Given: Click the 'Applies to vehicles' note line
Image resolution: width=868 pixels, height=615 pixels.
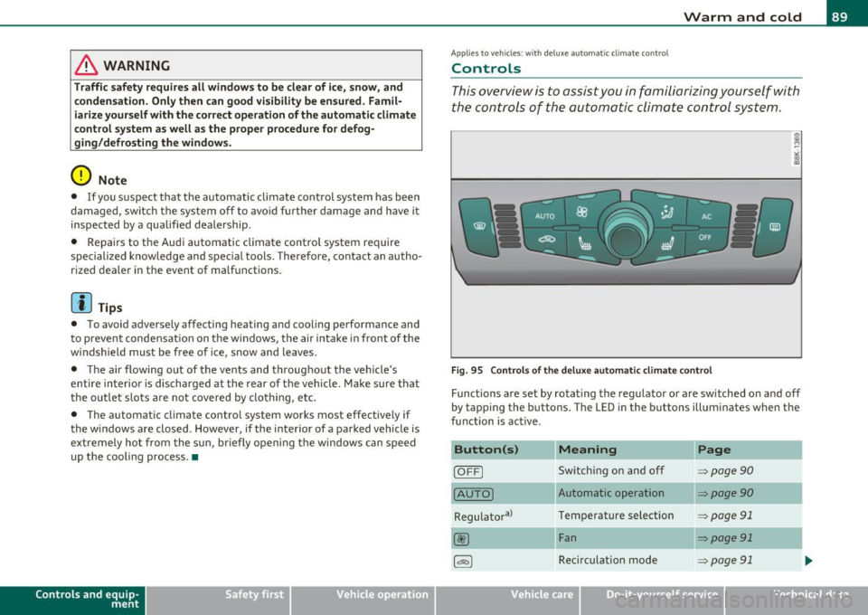Looking at the screenshot, I should pos(560,53).
